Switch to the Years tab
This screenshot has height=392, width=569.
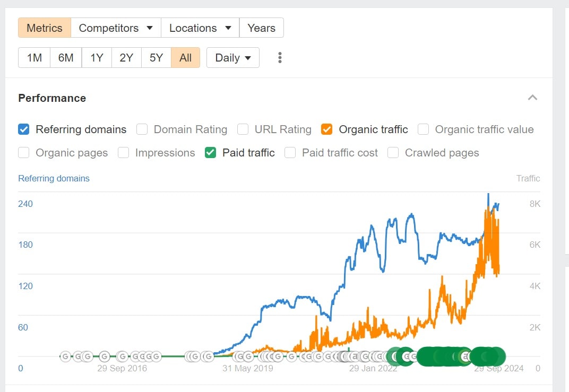point(261,28)
